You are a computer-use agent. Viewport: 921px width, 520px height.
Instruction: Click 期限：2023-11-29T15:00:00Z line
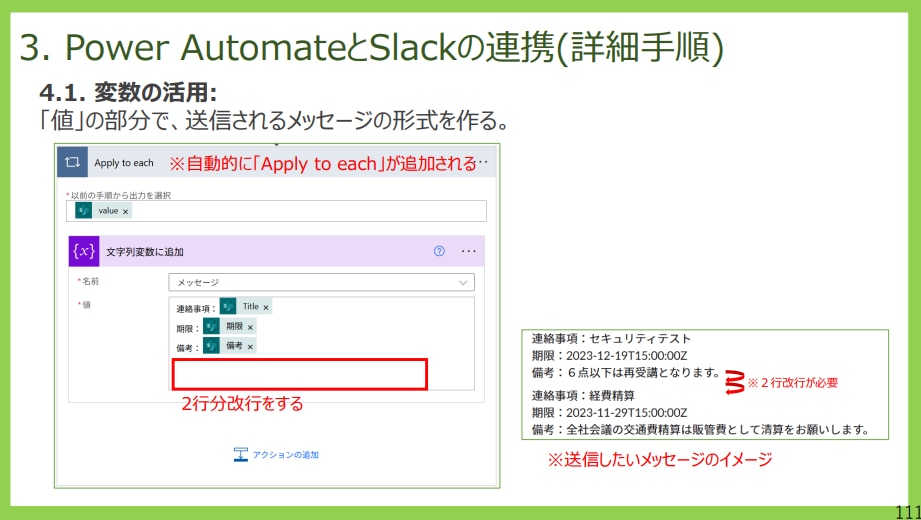609,412
